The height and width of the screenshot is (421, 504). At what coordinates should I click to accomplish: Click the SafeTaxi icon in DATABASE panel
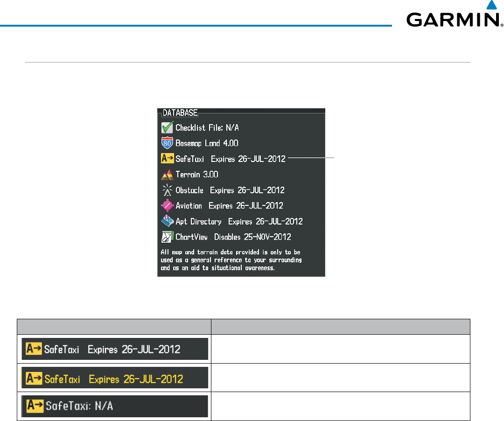(x=168, y=158)
